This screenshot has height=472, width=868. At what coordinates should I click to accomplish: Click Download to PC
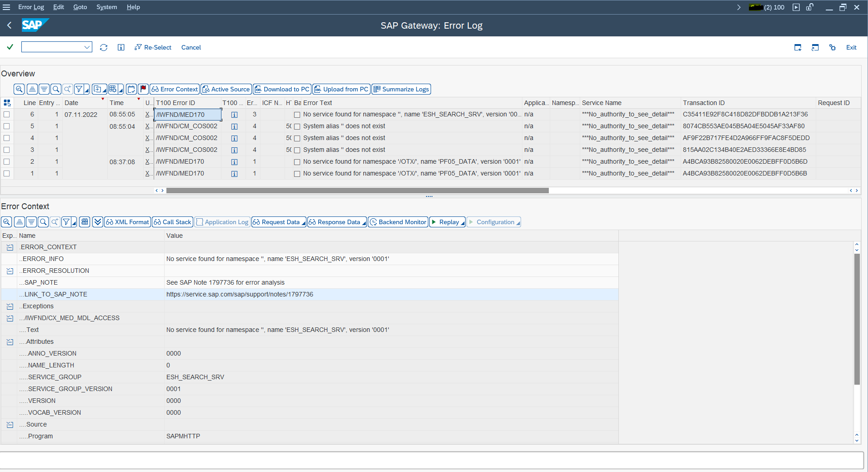tap(282, 89)
